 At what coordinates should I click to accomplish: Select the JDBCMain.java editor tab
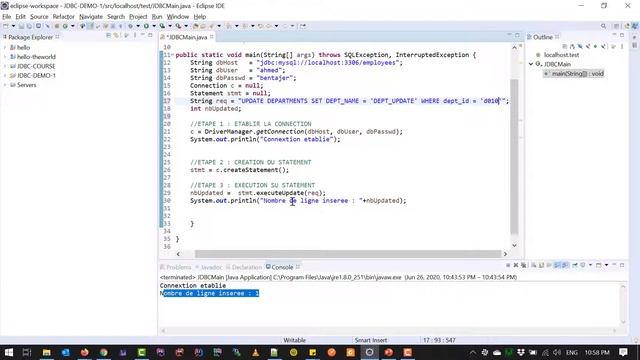click(188, 37)
